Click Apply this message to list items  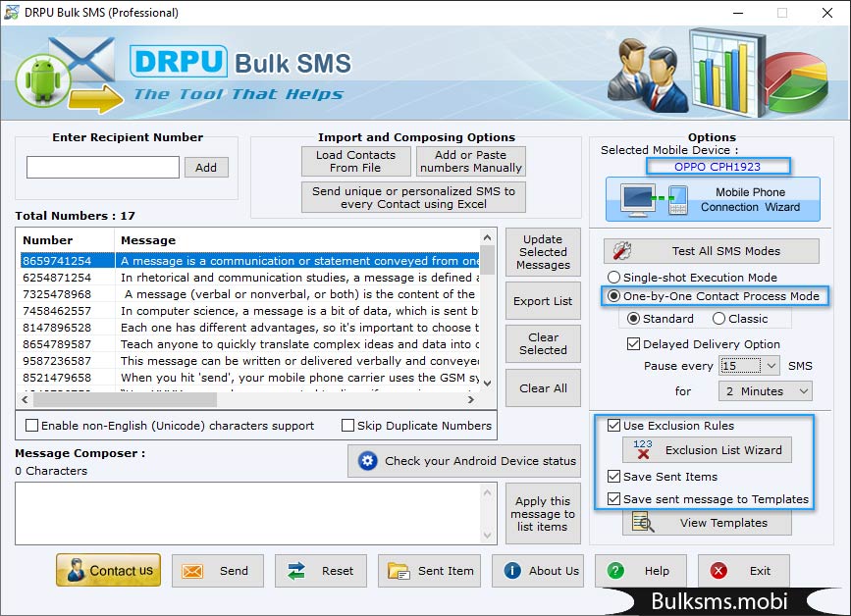(543, 514)
